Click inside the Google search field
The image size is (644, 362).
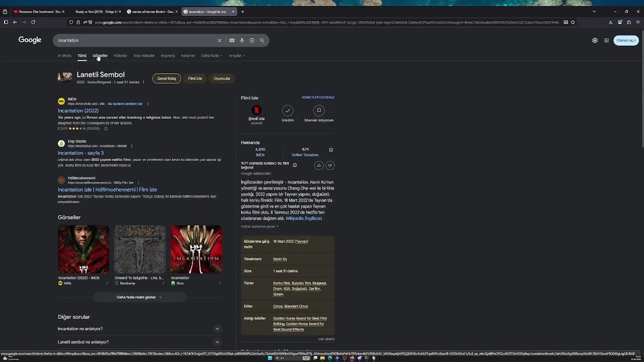click(x=136, y=40)
